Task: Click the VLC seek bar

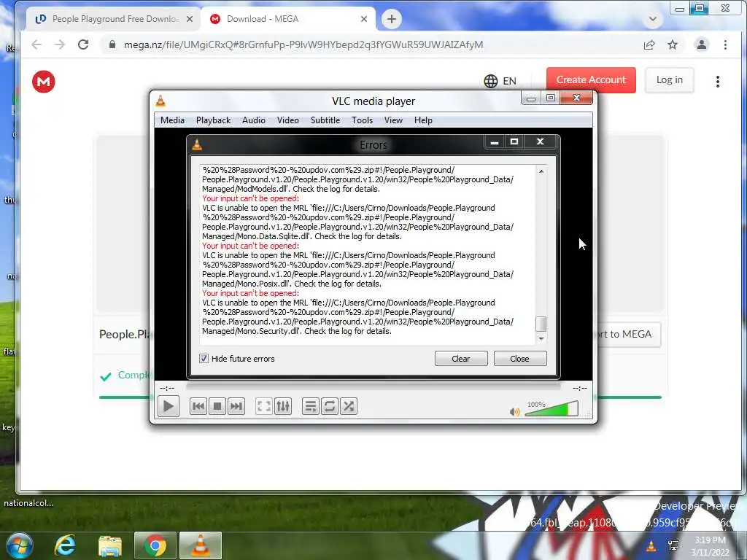Action: coord(373,388)
